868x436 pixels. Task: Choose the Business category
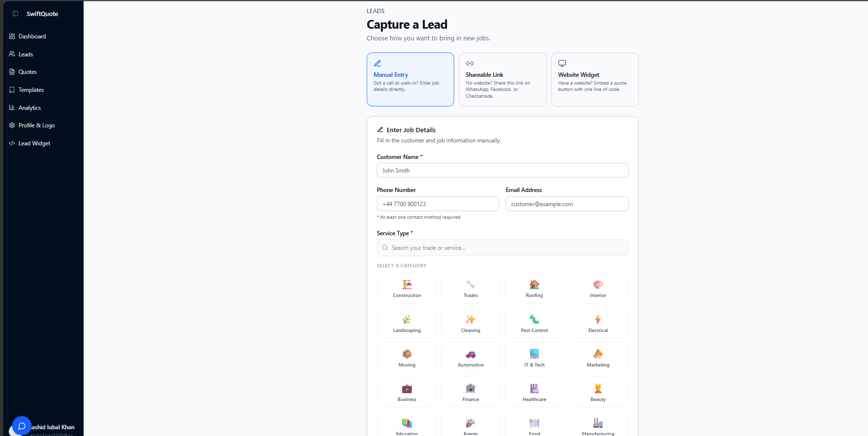coord(407,392)
